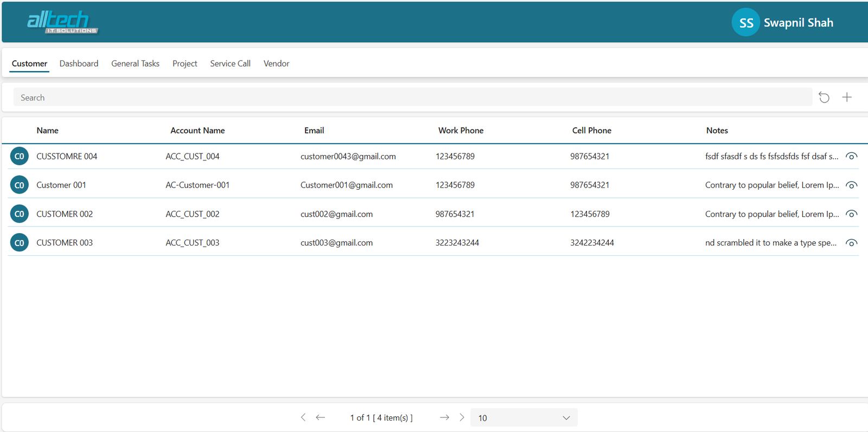Viewport: 868px width, 432px height.
Task: Click the Notes column header
Action: pyautogui.click(x=717, y=131)
